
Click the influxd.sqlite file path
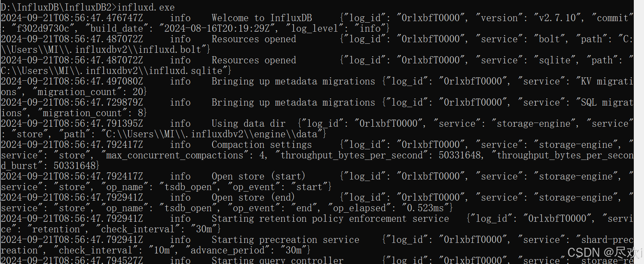pyautogui.click(x=114, y=71)
